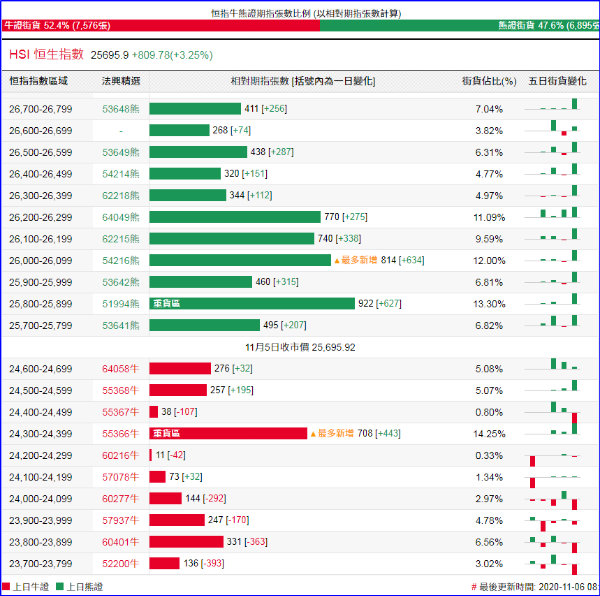Screen dimensions: 600x596
Task: Click the 38 [-107] contracts value
Action: (x=179, y=412)
